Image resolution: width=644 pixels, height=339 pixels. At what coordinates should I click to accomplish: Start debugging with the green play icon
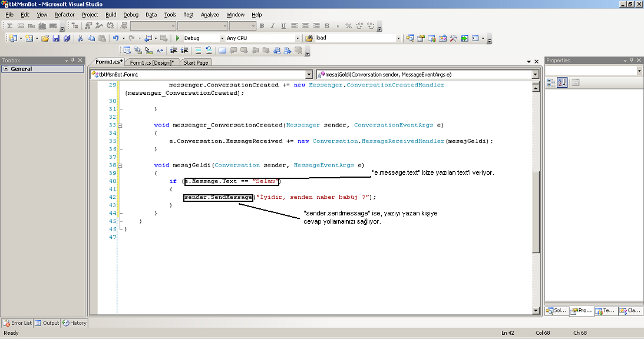tap(177, 38)
